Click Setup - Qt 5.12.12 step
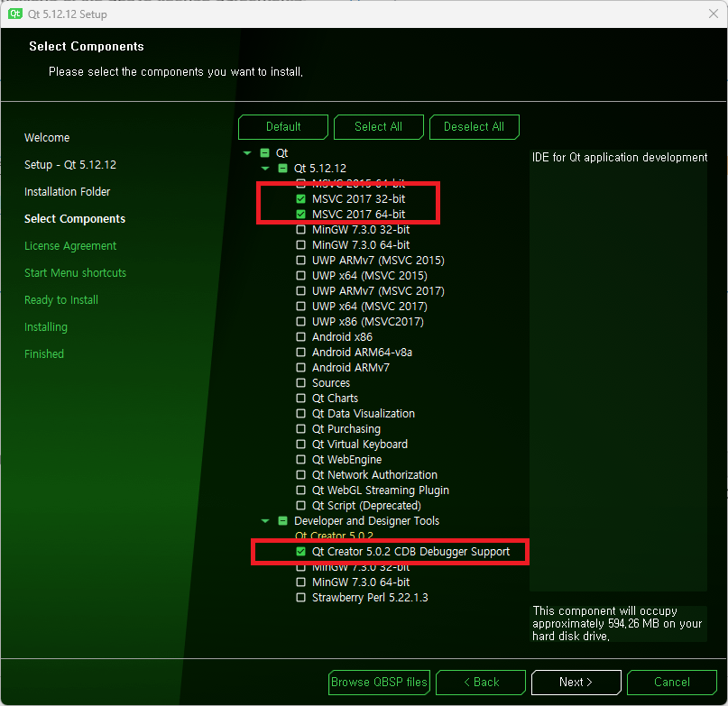Screen dimensions: 728x706 pos(70,164)
